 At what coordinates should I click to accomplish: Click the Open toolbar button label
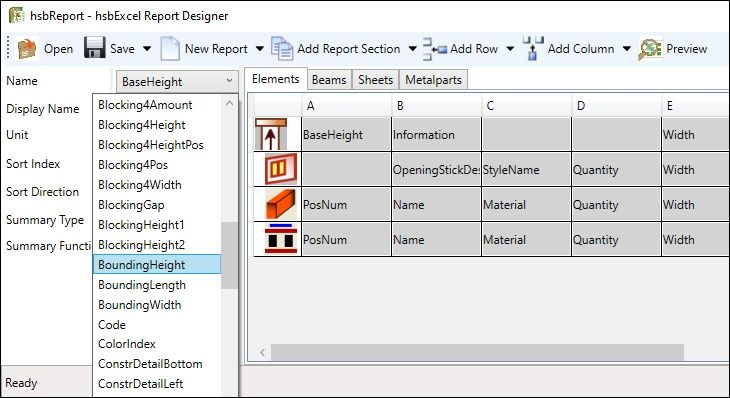point(58,49)
